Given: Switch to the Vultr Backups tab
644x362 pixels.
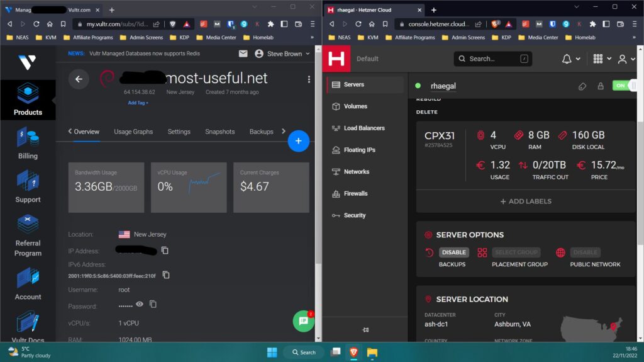Looking at the screenshot, I should [x=261, y=132].
